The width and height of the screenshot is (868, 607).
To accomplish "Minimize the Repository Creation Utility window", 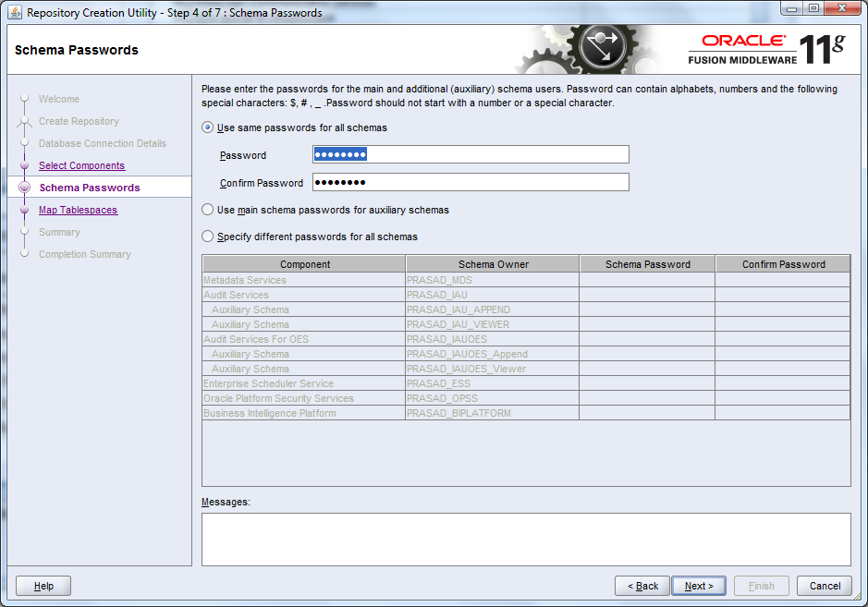I will [791, 8].
